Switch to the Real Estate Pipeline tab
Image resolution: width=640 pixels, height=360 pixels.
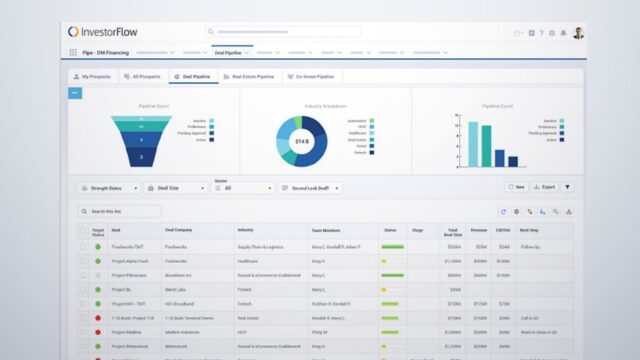click(249, 77)
